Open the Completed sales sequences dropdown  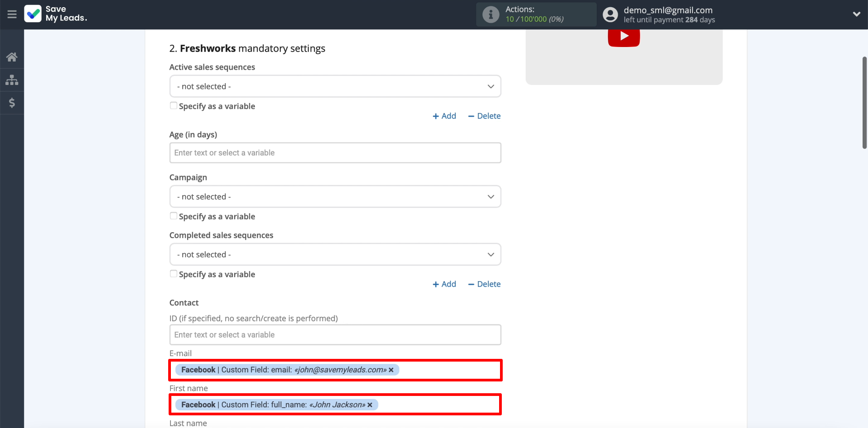tap(335, 254)
